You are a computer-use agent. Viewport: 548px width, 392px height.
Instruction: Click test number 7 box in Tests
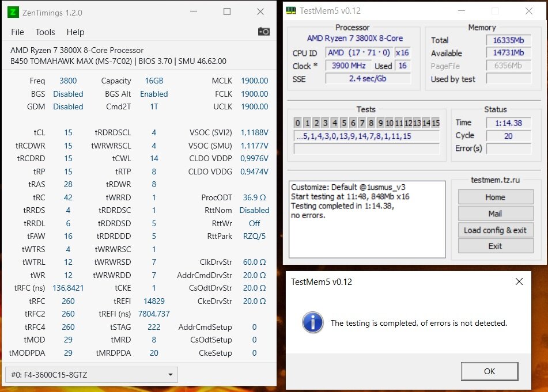coord(362,123)
